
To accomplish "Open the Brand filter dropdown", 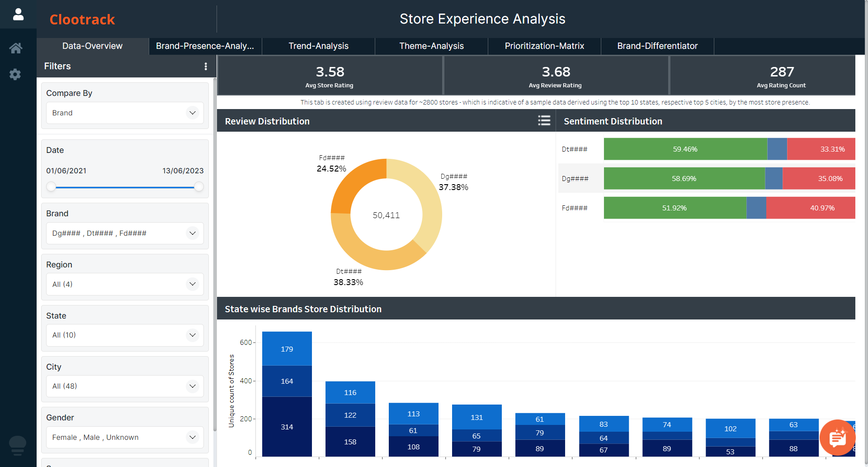I will pyautogui.click(x=125, y=233).
